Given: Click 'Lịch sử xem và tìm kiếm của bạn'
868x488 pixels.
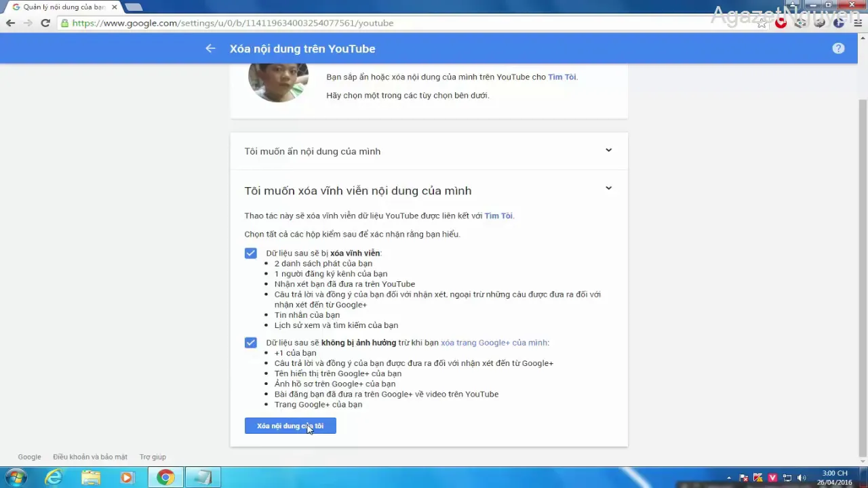Looking at the screenshot, I should tap(336, 325).
